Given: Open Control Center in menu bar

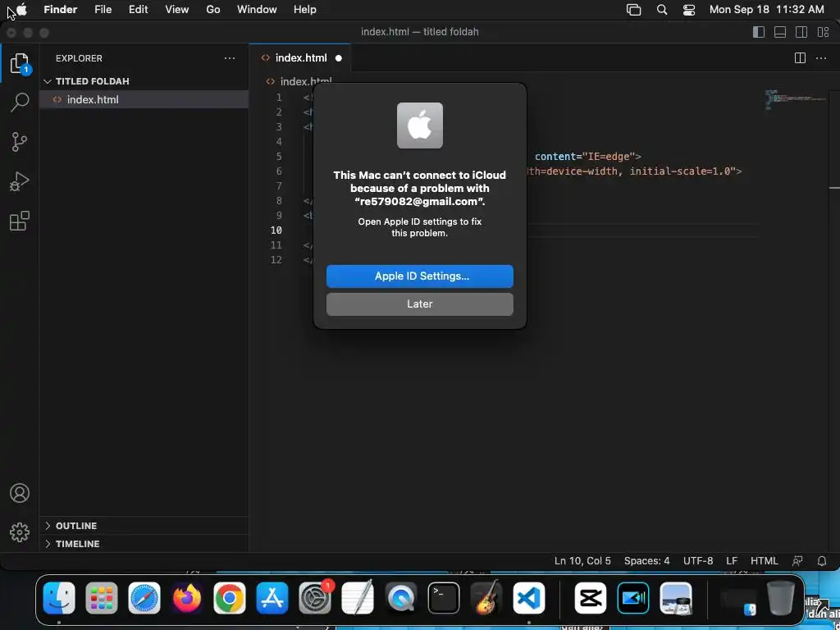Looking at the screenshot, I should [x=689, y=10].
